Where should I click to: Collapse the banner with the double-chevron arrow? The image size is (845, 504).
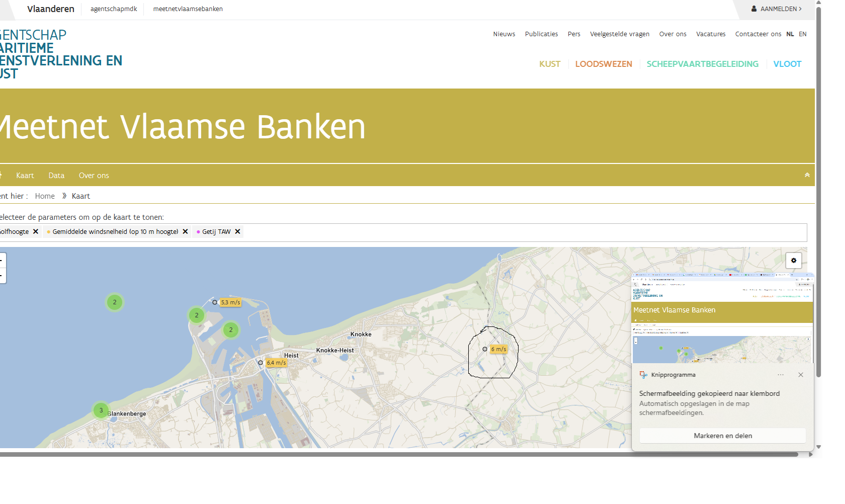tap(807, 175)
